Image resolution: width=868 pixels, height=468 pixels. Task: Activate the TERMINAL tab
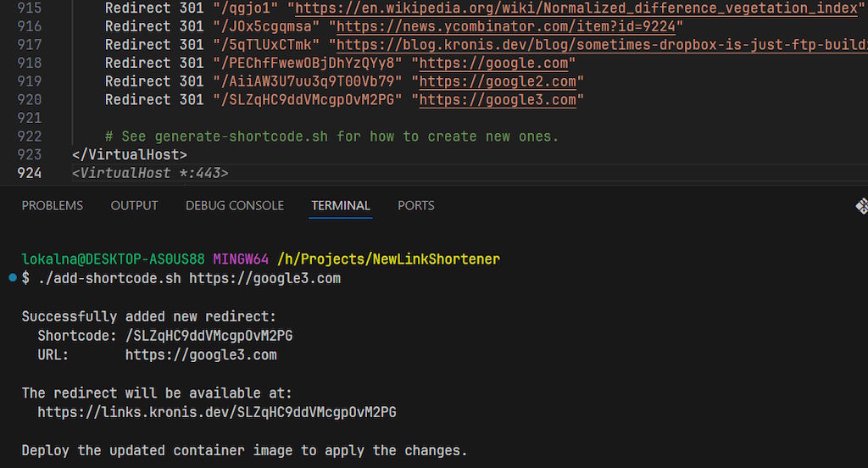(x=341, y=205)
